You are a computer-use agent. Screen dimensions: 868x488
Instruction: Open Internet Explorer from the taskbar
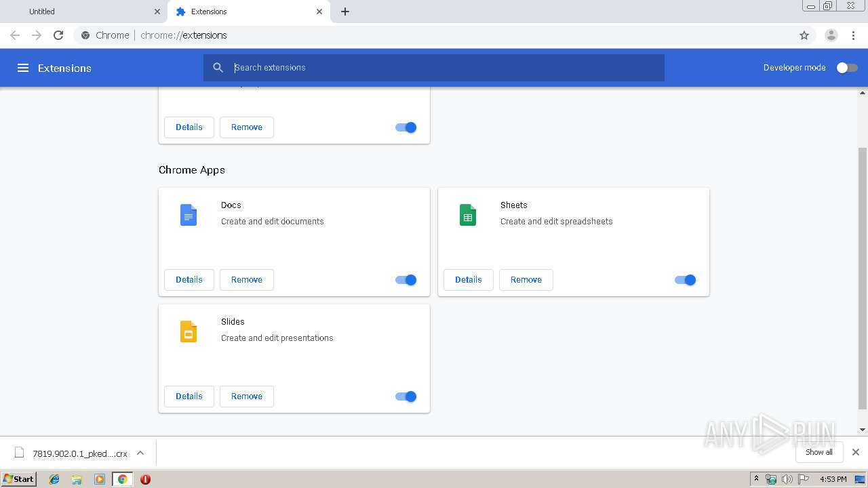tap(54, 479)
